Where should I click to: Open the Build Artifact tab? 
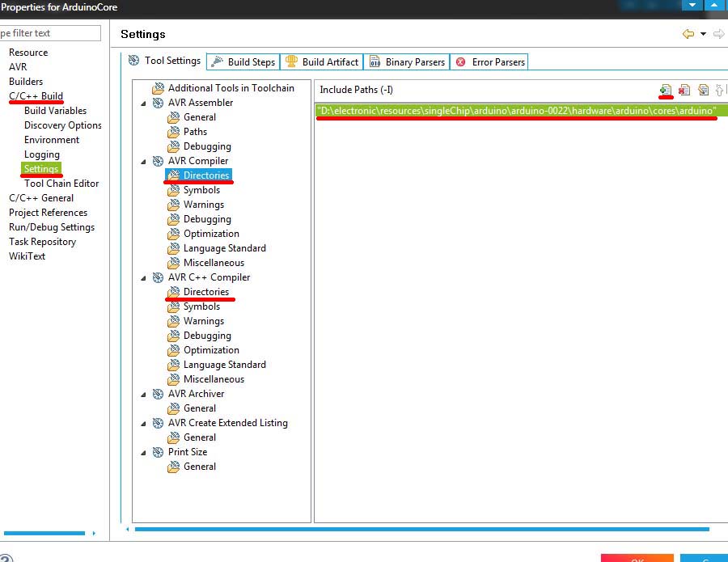pyautogui.click(x=322, y=61)
